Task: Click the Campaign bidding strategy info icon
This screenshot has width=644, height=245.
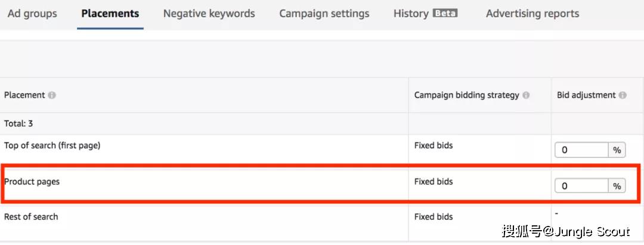Action: 526,95
